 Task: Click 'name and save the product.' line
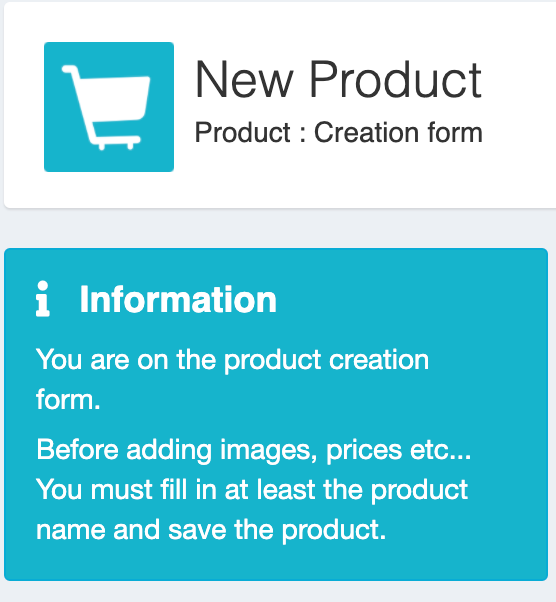pos(211,530)
